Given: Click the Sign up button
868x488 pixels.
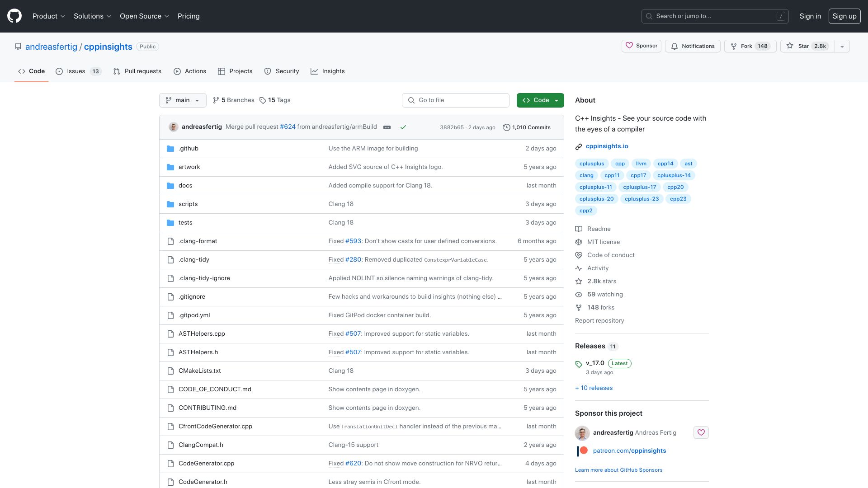Looking at the screenshot, I should click(844, 16).
